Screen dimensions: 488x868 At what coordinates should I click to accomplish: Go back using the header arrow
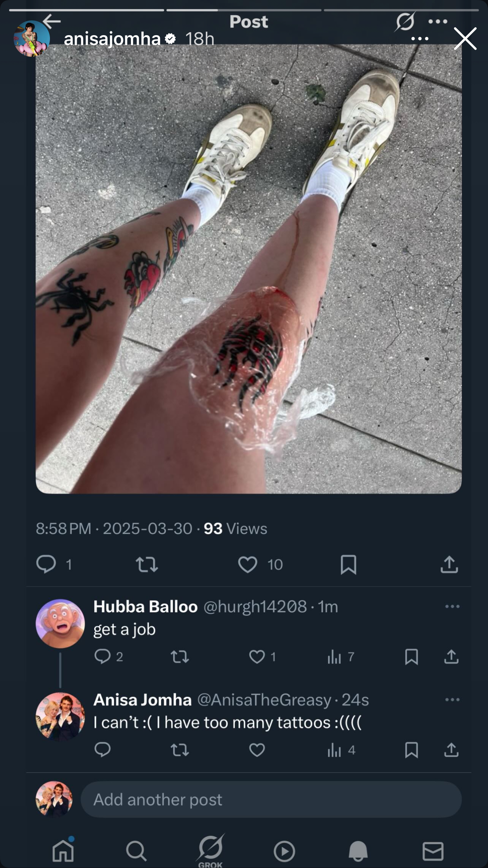(52, 21)
